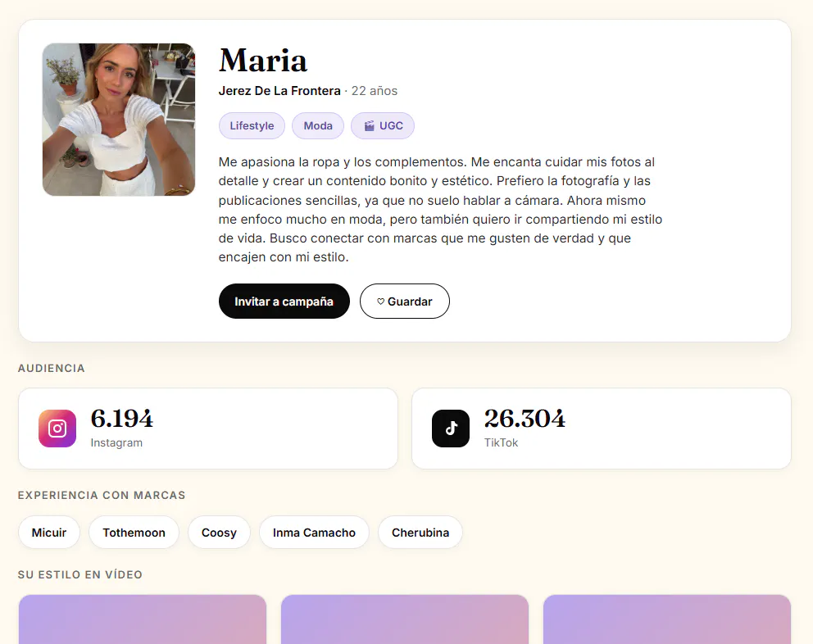The width and height of the screenshot is (813, 644).
Task: Click the Invitar a campaña button
Action: click(x=284, y=302)
